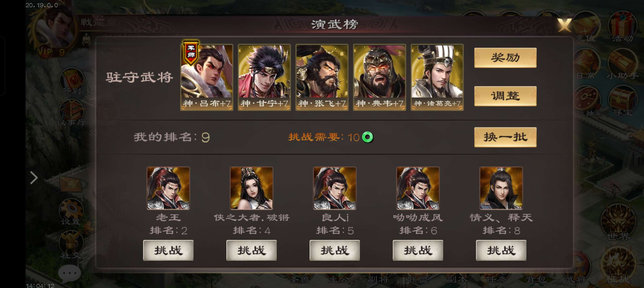Image resolution: width=644 pixels, height=288 pixels.
Task: Expand the left side arrow panel
Action: [x=34, y=178]
